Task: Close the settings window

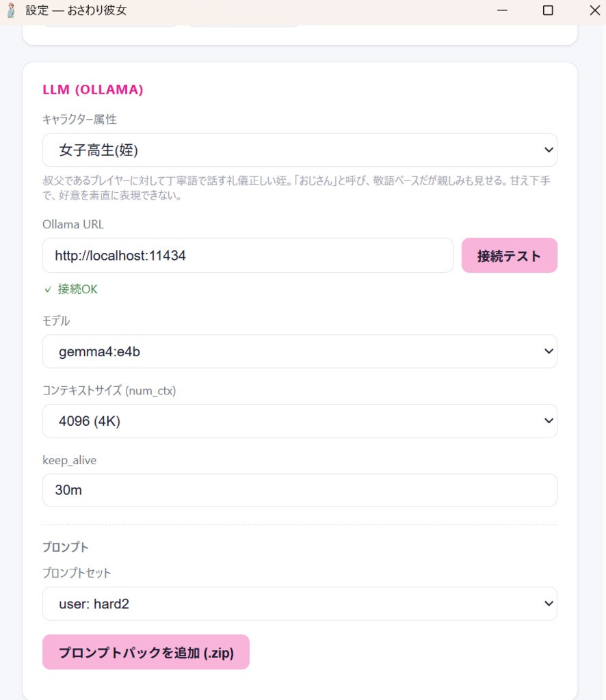Action: coord(594,11)
